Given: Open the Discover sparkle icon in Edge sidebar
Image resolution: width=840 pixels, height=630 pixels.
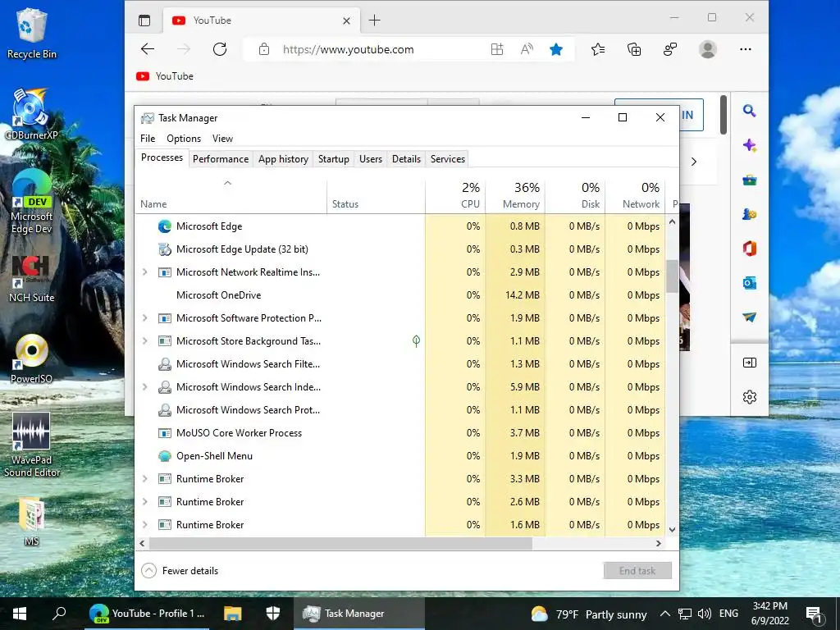Looking at the screenshot, I should [x=750, y=145].
